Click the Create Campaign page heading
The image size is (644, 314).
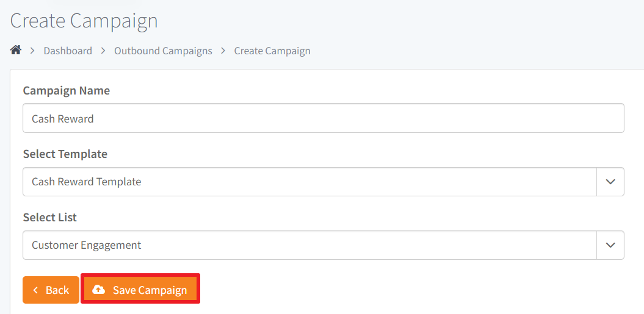pyautogui.click(x=84, y=21)
